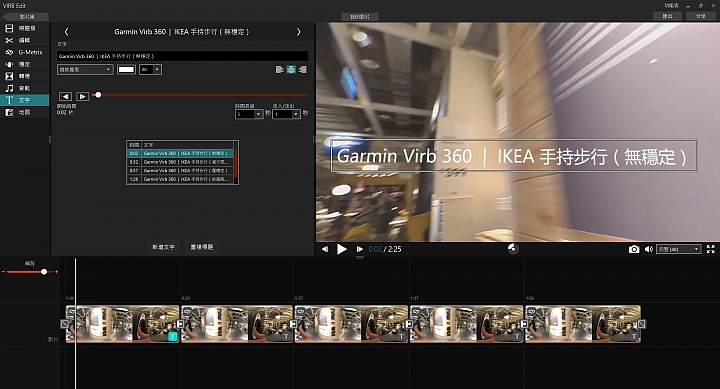Image resolution: width=720 pixels, height=389 pixels.
Task: Open the 功能表 menu at top right
Action: 671,6
